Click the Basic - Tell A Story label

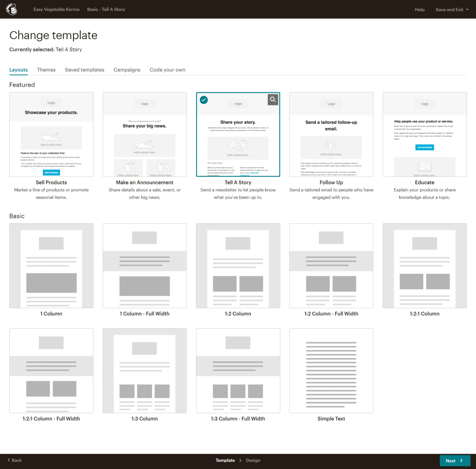click(106, 9)
